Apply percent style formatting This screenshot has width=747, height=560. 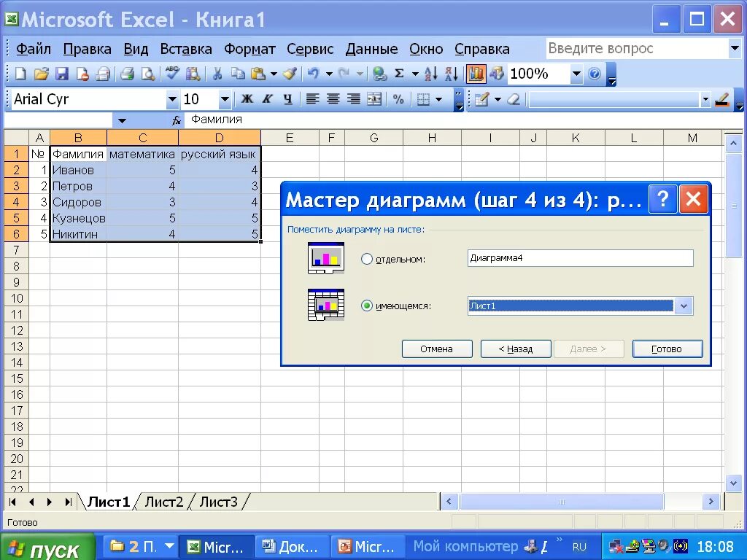coord(398,99)
